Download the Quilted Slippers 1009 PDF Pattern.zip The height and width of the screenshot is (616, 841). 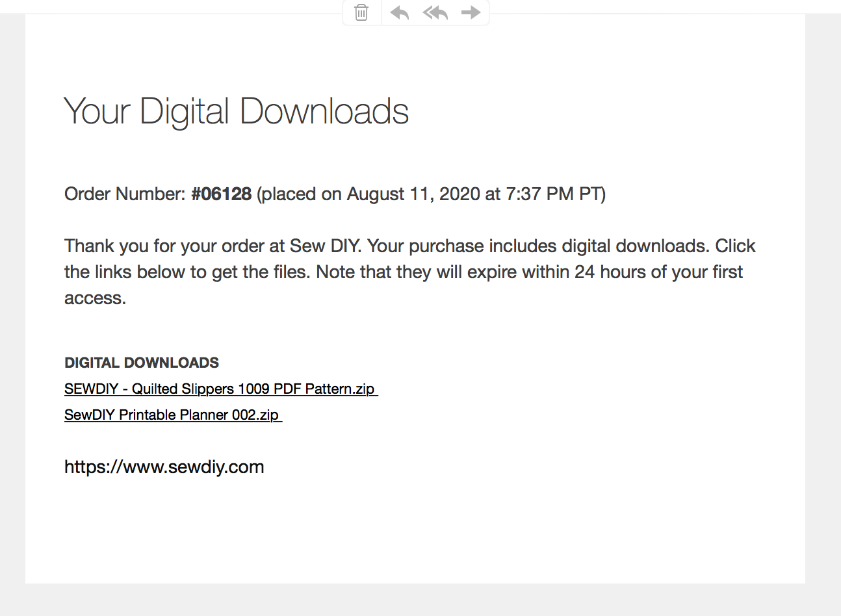coord(221,389)
